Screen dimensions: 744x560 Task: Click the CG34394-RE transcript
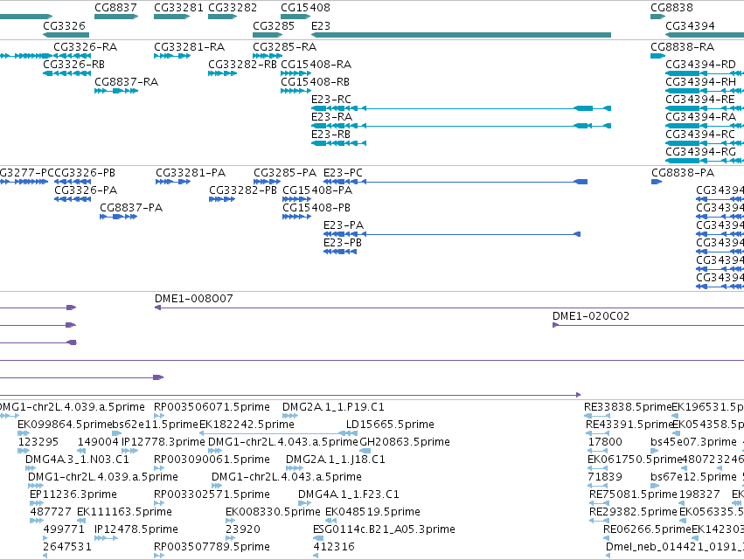705,108
